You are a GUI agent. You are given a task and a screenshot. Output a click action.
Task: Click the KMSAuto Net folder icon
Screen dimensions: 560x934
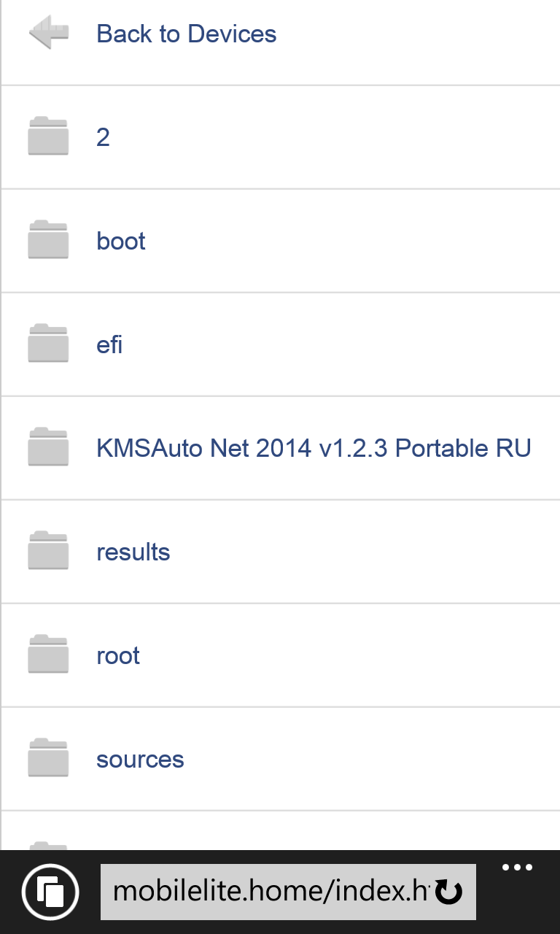[48, 447]
